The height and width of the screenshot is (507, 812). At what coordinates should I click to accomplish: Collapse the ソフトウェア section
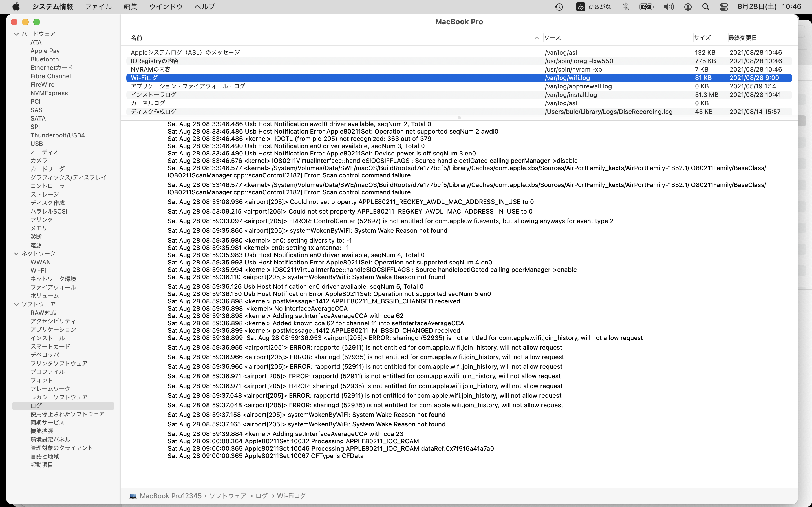[16, 304]
